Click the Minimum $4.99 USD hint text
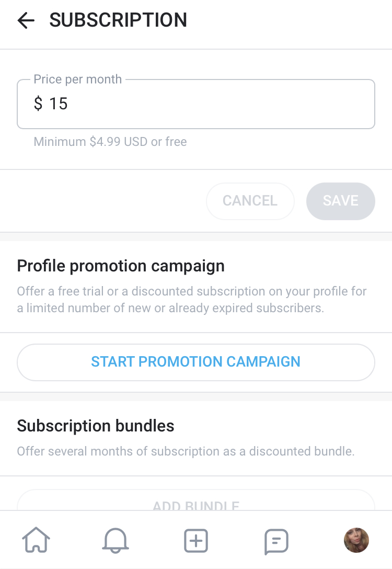392x569 pixels. pos(110,142)
